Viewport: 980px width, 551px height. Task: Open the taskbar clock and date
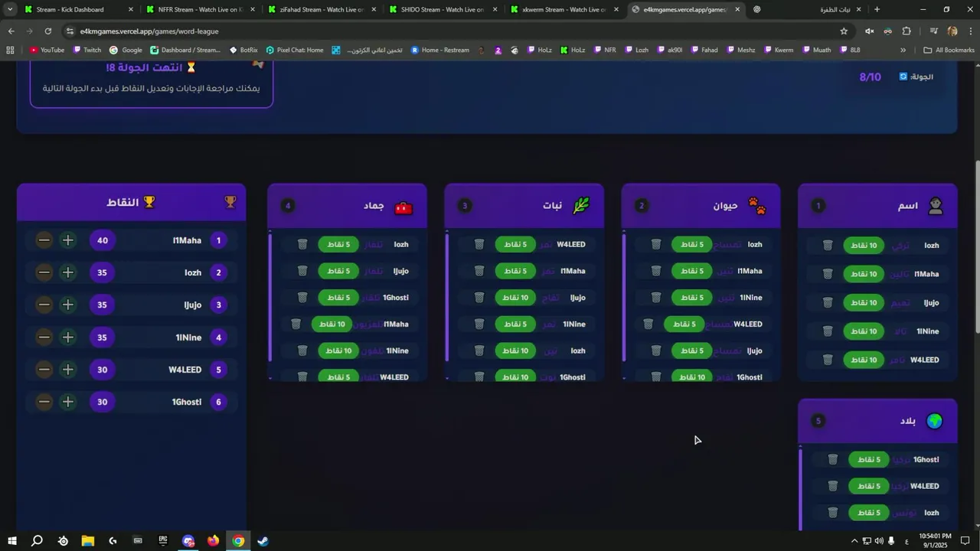tap(935, 541)
